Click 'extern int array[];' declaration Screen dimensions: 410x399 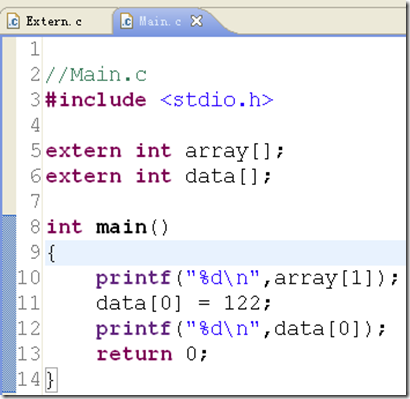click(x=165, y=152)
